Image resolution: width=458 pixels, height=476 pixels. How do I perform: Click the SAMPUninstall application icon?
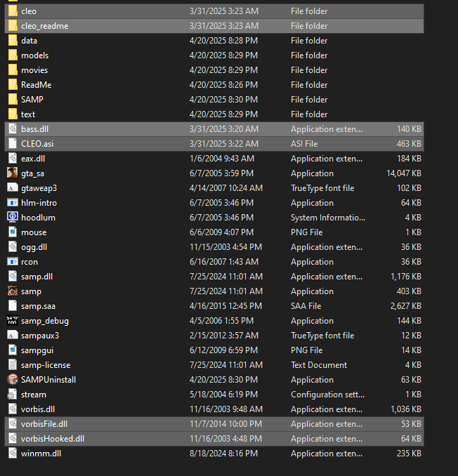click(13, 379)
